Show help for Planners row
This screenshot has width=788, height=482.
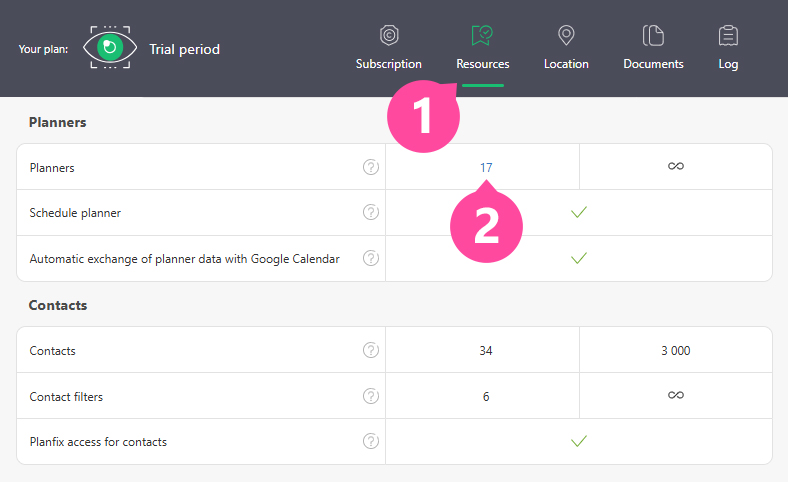click(371, 167)
